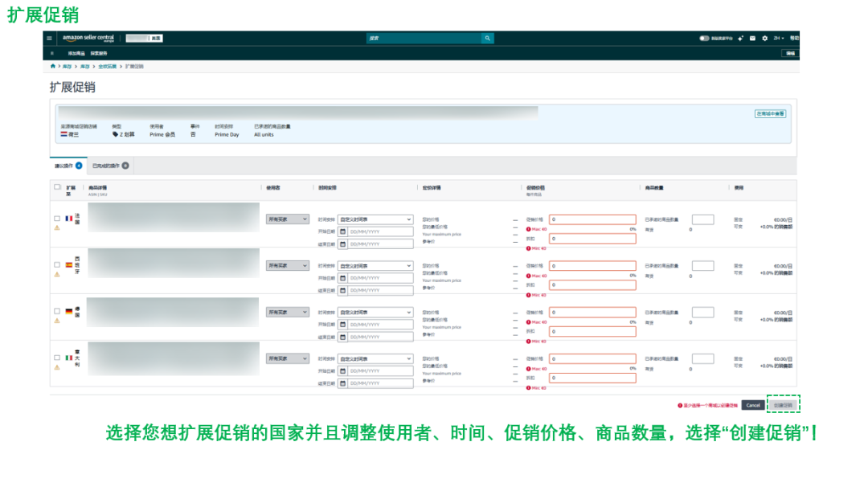Image resolution: width=868 pixels, height=491 pixels.
Task: Click the sparkle icon next to the mail icon
Action: pos(740,39)
